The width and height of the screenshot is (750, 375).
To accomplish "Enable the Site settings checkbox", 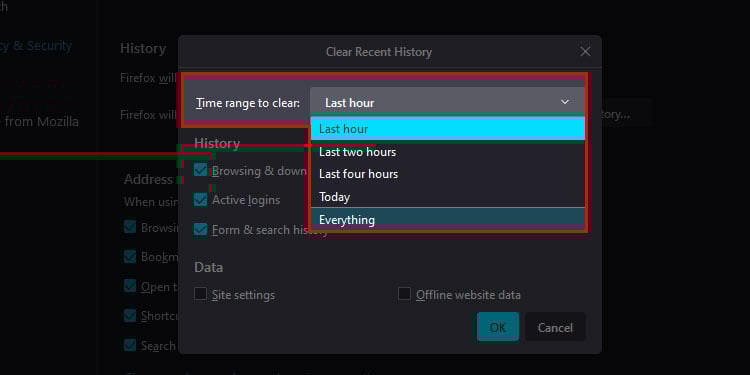I will pos(200,294).
